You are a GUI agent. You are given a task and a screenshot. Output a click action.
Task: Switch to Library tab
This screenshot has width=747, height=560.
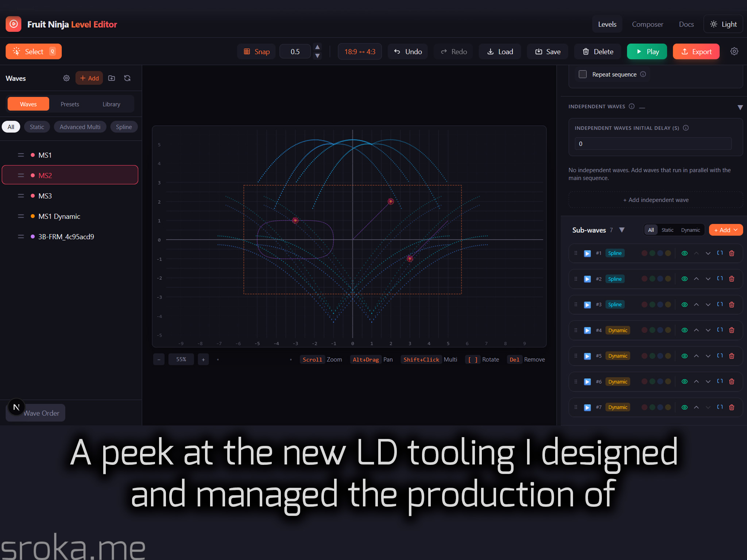click(x=111, y=104)
